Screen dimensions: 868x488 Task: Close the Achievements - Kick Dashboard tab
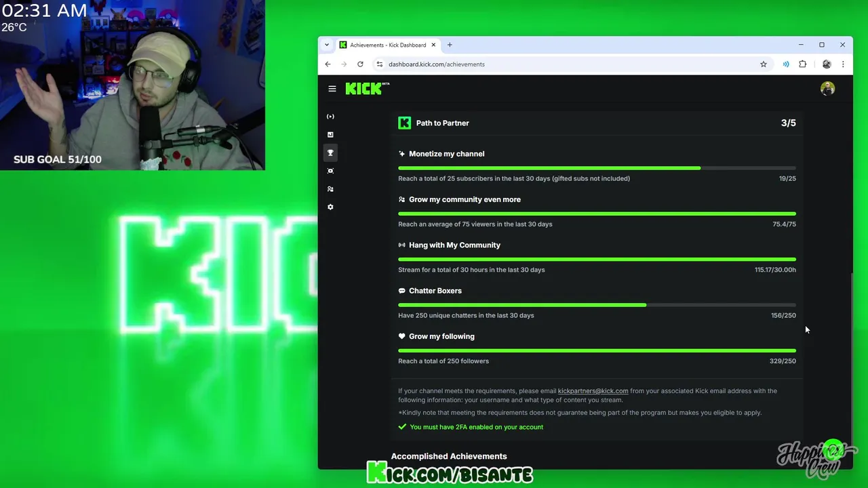[x=433, y=45]
